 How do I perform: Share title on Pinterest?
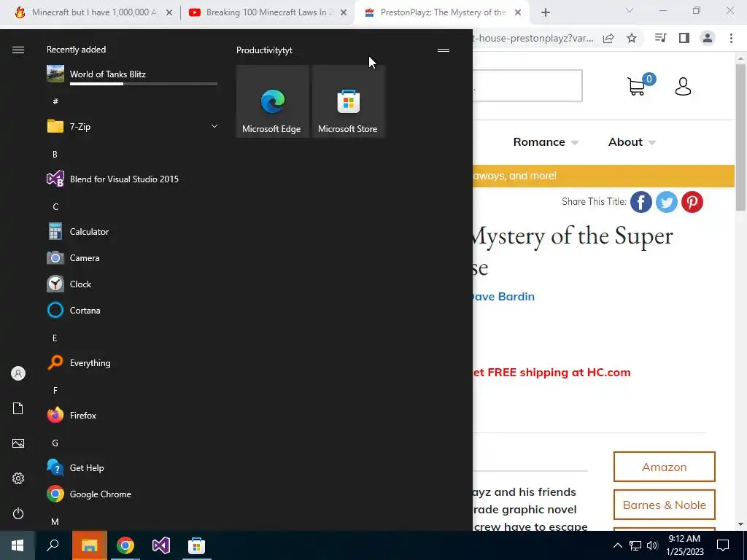click(692, 202)
